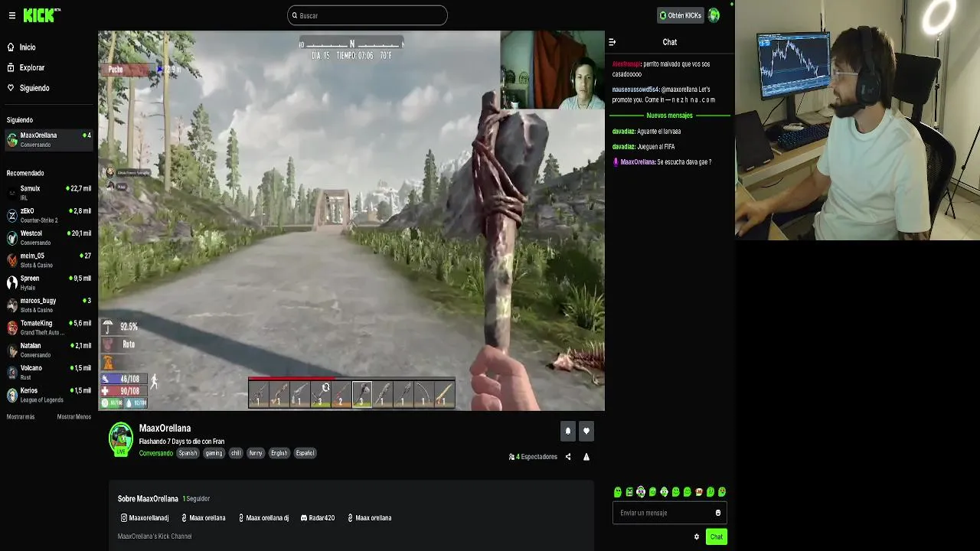The image size is (980, 551).
Task: Open the Maax orellana dj link
Action: pyautogui.click(x=263, y=518)
